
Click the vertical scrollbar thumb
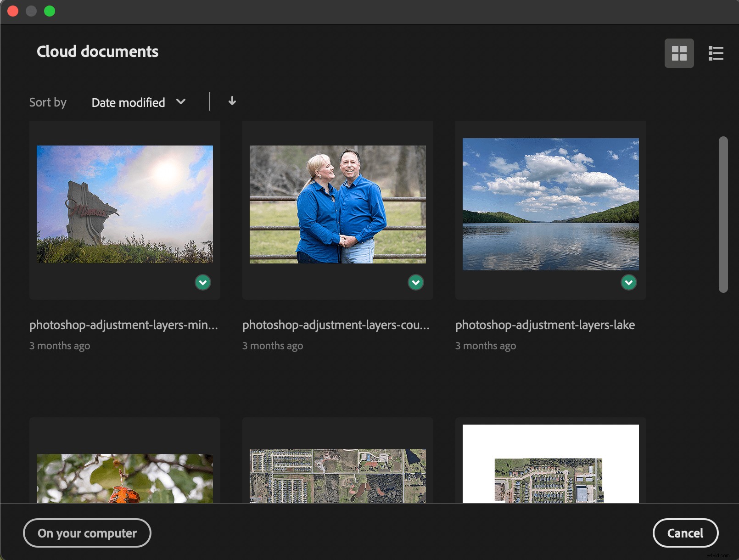click(x=723, y=214)
